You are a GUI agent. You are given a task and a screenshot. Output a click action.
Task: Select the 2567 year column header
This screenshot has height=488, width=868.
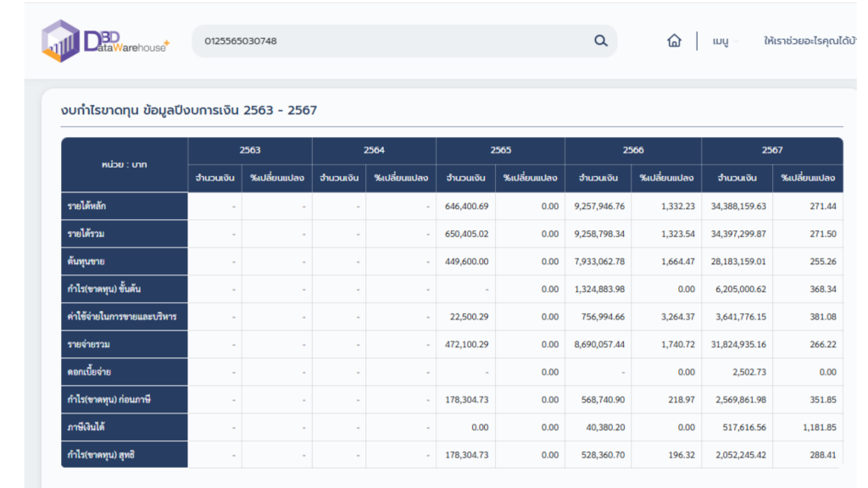tap(771, 151)
